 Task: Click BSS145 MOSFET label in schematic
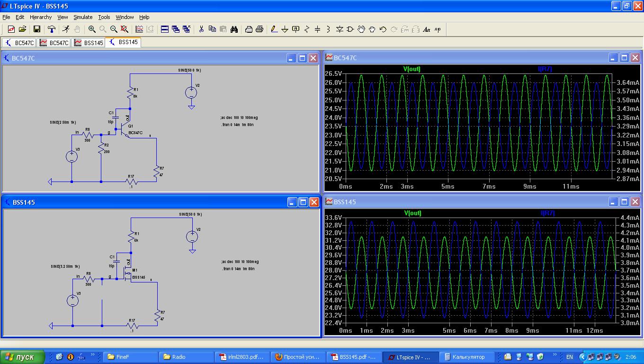[139, 277]
